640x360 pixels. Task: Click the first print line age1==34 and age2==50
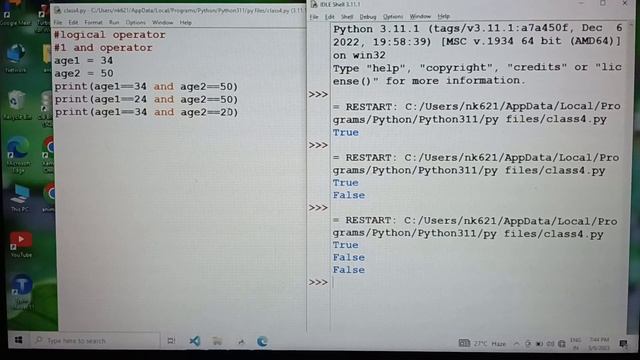pyautogui.click(x=146, y=87)
